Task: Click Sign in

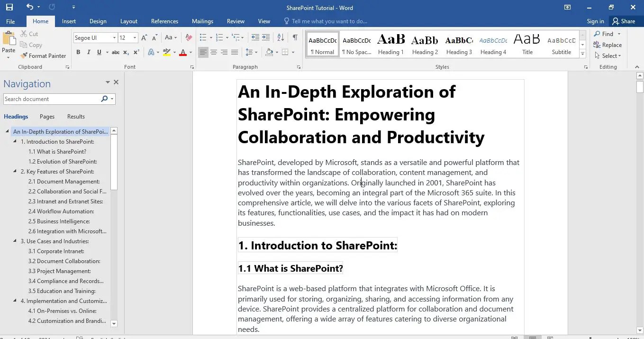Action: pos(595,21)
